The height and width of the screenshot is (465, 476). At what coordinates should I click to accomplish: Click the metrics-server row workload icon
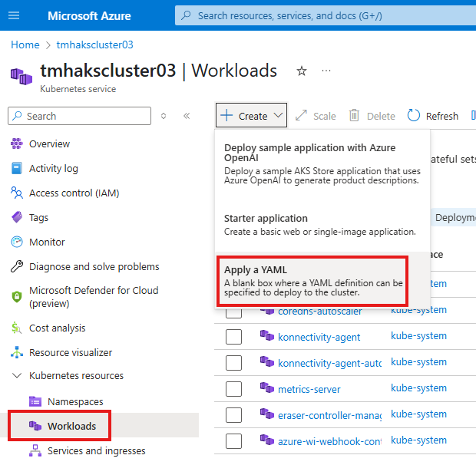coord(267,387)
